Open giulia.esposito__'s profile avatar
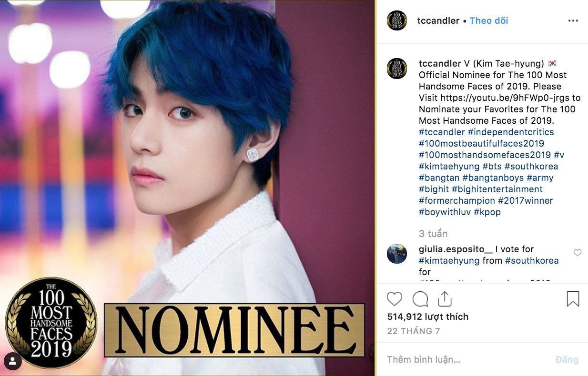Screen dimensions: 588x376 [397, 254]
